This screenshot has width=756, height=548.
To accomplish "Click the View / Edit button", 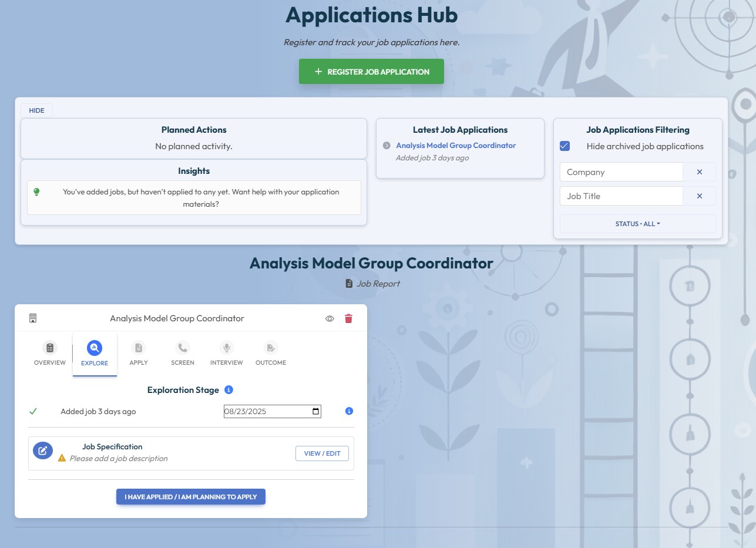I will coord(322,453).
